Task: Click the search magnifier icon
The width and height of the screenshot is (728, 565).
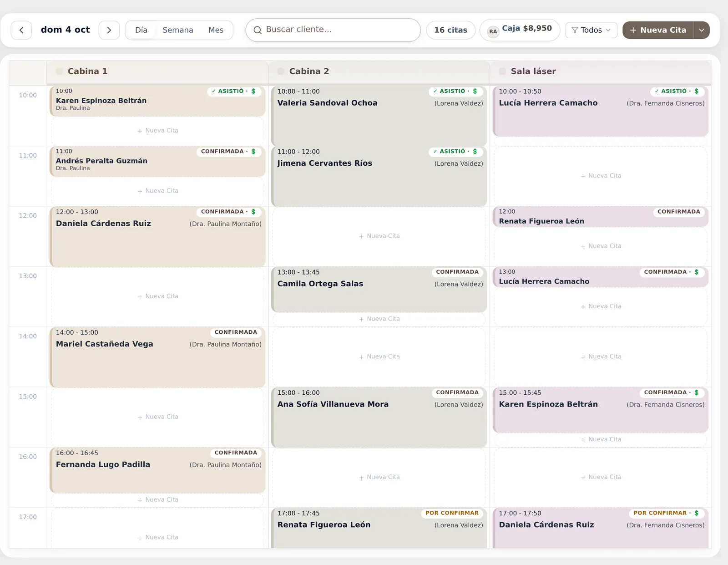Action: click(x=258, y=30)
